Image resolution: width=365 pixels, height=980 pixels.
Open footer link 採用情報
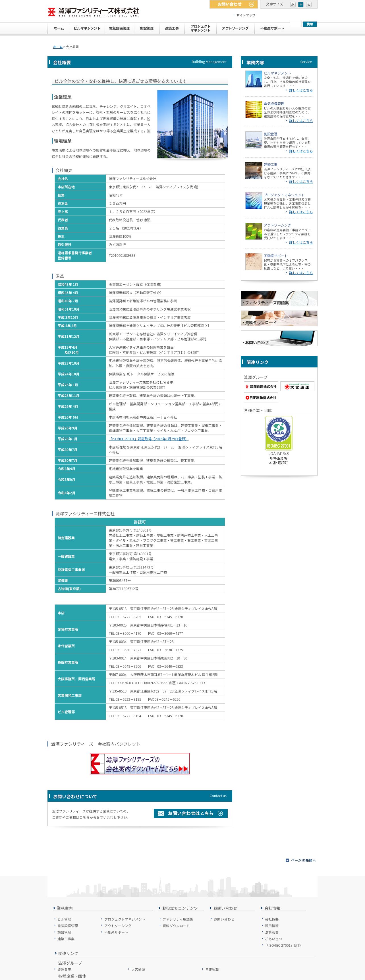point(271,926)
